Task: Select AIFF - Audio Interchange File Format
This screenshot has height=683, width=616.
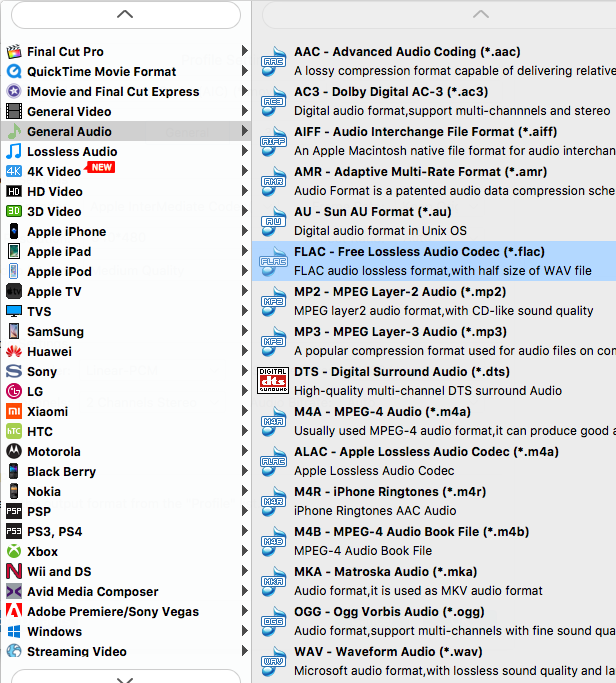Action: click(x=434, y=141)
